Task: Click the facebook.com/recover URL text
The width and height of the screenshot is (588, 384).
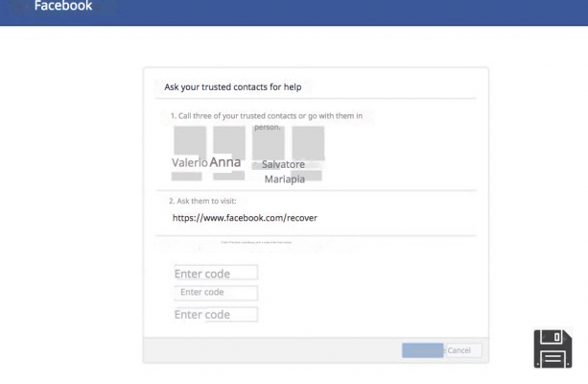Action: point(245,218)
